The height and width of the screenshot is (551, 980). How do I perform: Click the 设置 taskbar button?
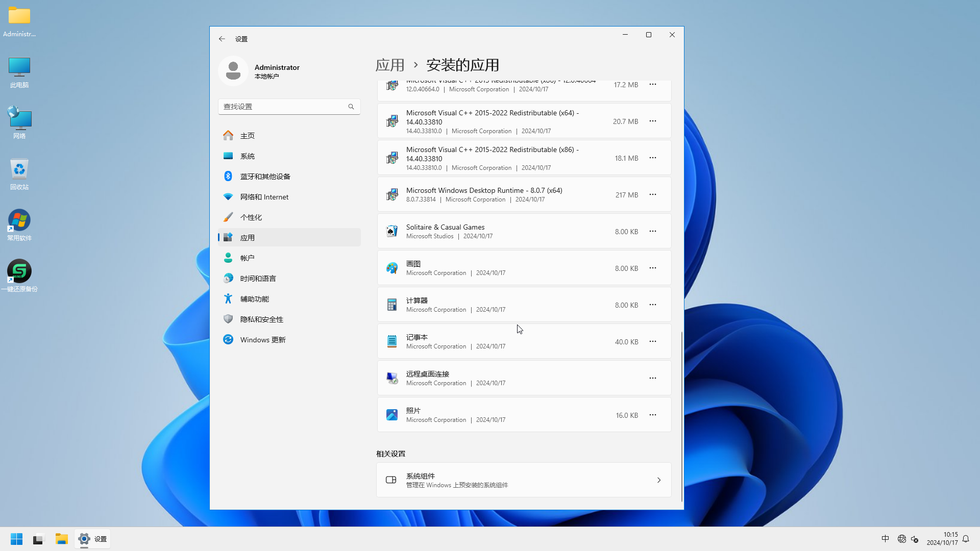pos(92,539)
